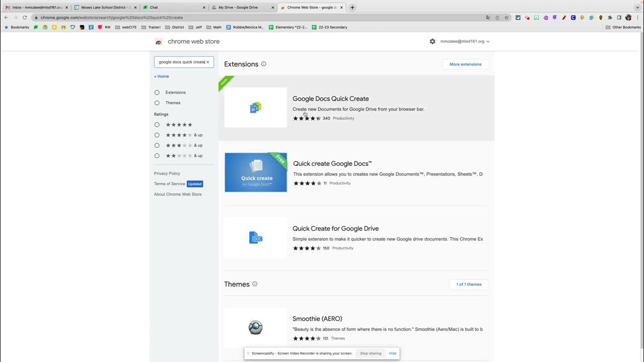Click Stop sharing in Screencastify bar
The width and height of the screenshot is (644, 362).
point(371,353)
